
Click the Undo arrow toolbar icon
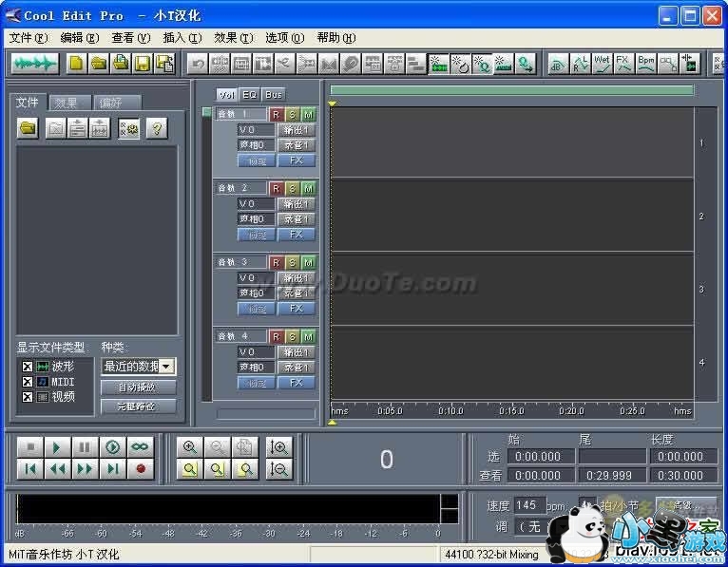199,64
